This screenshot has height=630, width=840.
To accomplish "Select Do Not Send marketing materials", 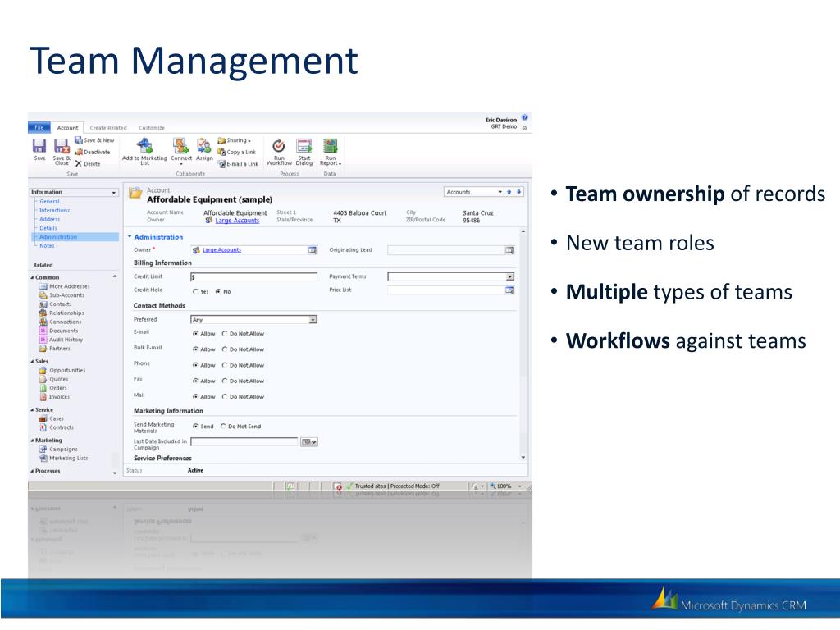I will pos(223,427).
